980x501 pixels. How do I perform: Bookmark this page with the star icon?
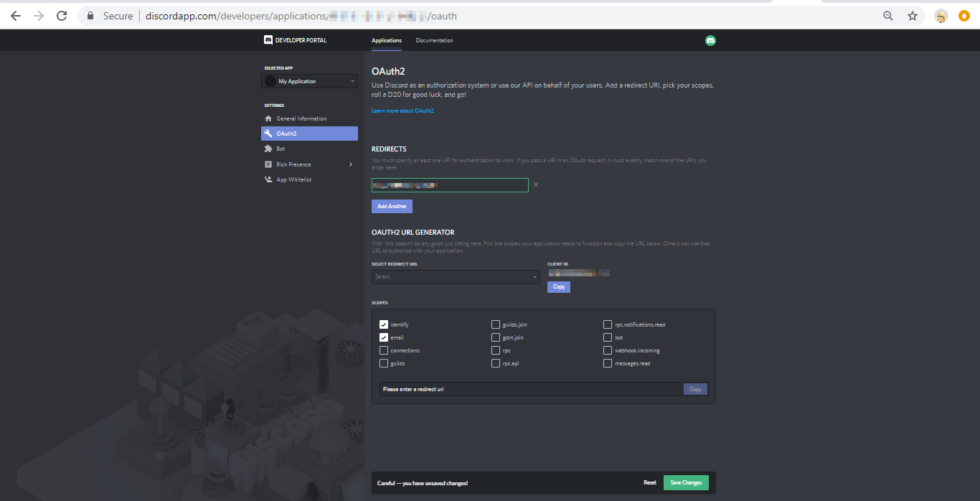pos(913,16)
